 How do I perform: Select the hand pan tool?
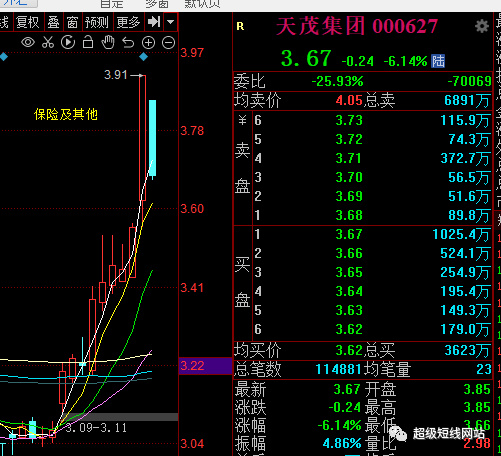coord(108,42)
